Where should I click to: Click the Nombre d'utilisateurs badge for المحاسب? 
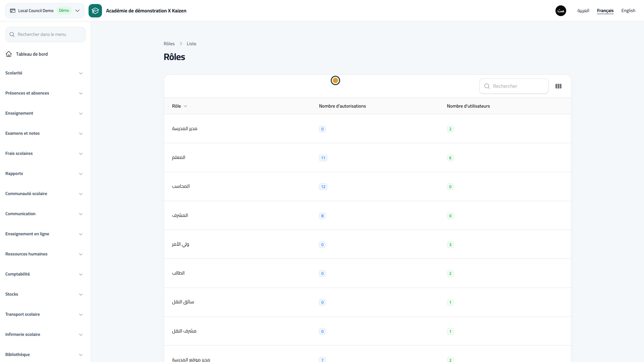(450, 187)
